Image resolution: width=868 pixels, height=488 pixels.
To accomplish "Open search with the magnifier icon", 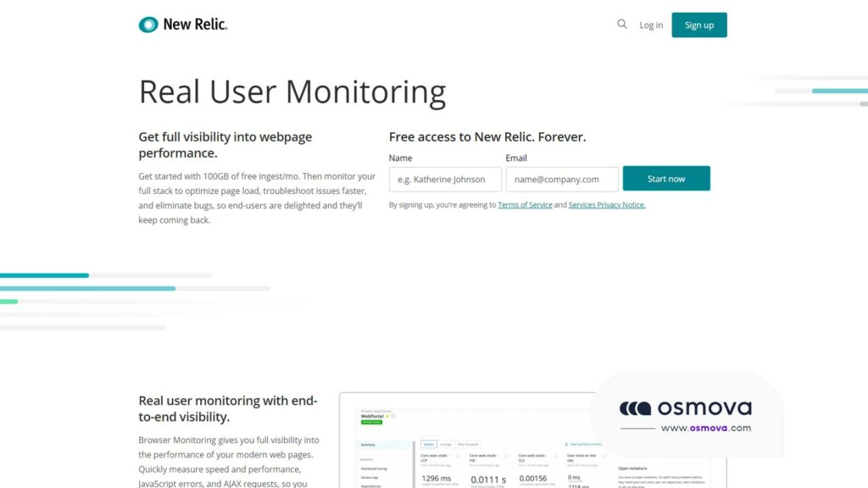I will point(622,25).
